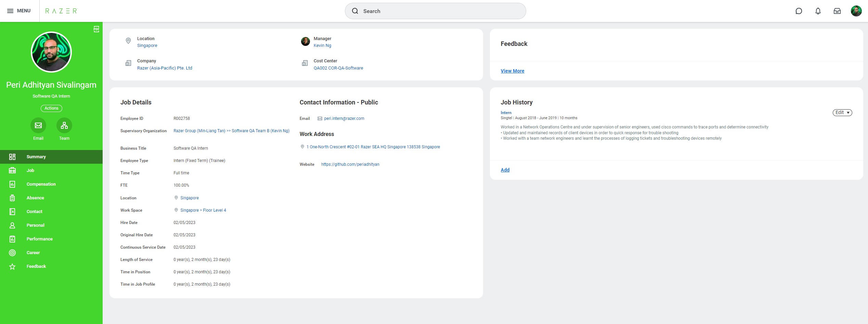Screen dimensions: 868x324
Task: Click Kevin Ng's manager photo
Action: (306, 41)
